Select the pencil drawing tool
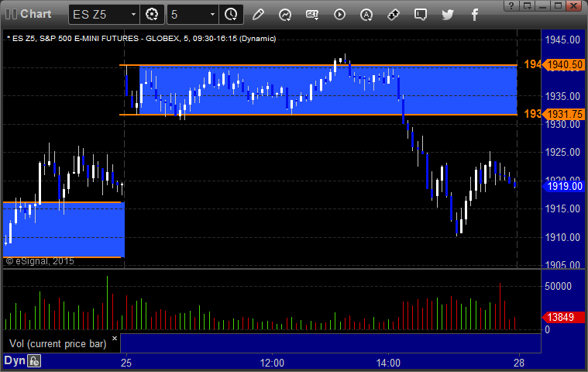 (x=258, y=15)
